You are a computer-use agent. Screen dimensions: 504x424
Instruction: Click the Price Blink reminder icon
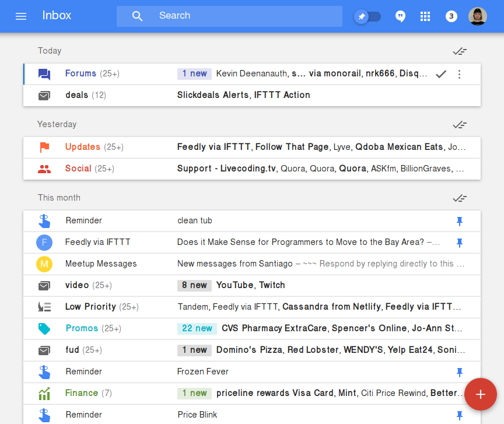click(44, 415)
